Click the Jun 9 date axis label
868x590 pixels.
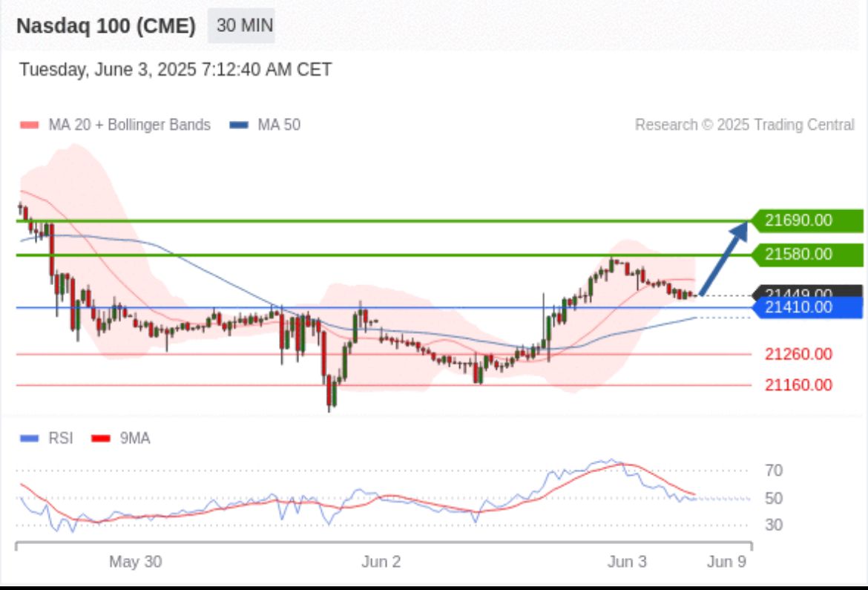coord(726,562)
